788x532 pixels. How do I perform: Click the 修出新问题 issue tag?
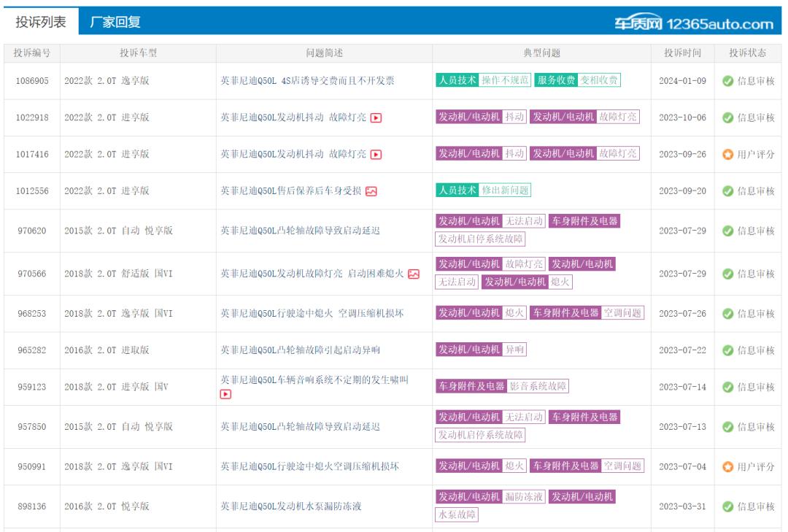click(x=505, y=190)
